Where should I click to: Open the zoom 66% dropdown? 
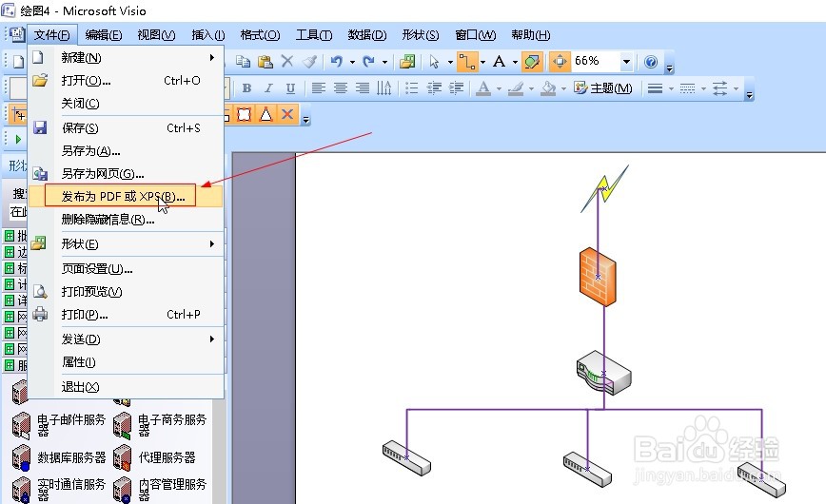(626, 62)
